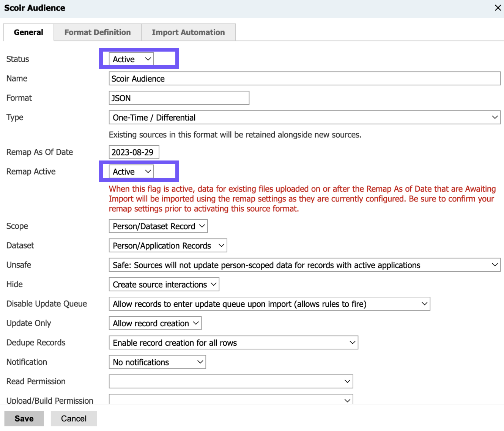This screenshot has width=504, height=431.
Task: Click the Dedupe Records label
Action: (36, 343)
